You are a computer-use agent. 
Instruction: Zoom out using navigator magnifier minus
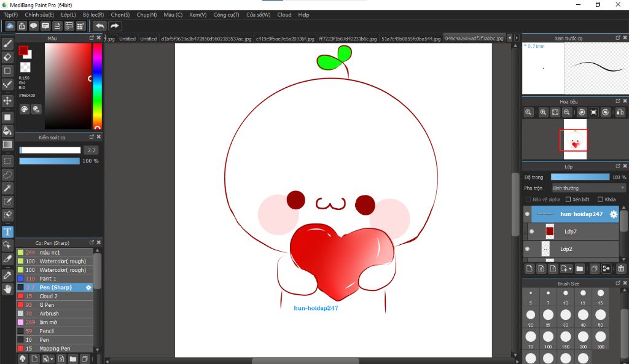tap(567, 112)
